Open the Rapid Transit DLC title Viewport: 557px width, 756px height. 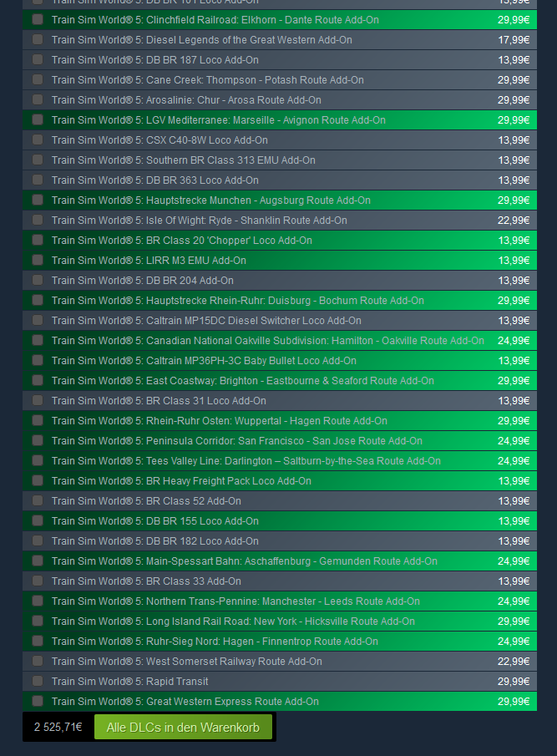tap(129, 682)
